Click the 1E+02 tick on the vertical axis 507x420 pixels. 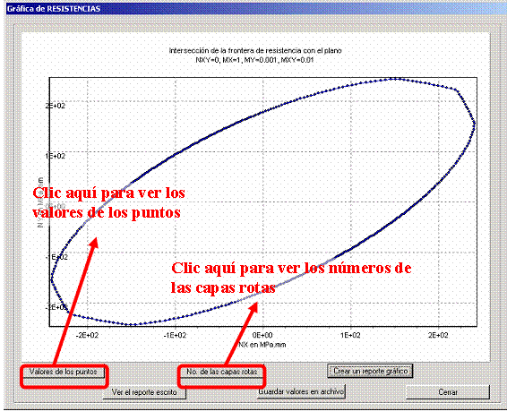56,156
